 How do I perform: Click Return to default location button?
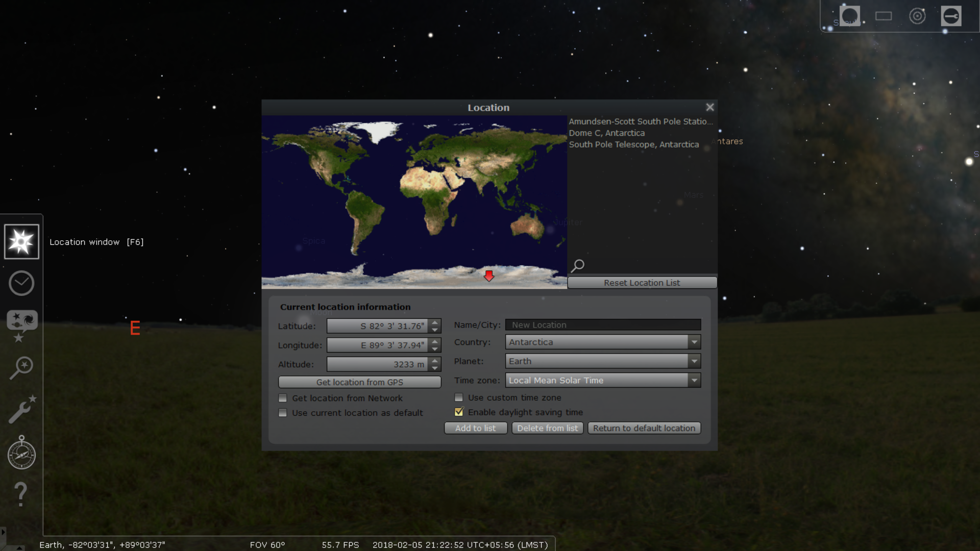pos(644,428)
